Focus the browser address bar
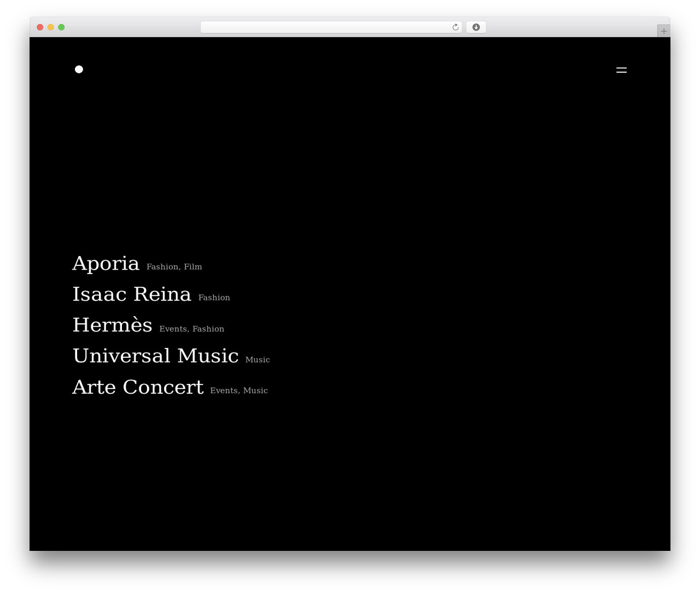 [x=331, y=27]
